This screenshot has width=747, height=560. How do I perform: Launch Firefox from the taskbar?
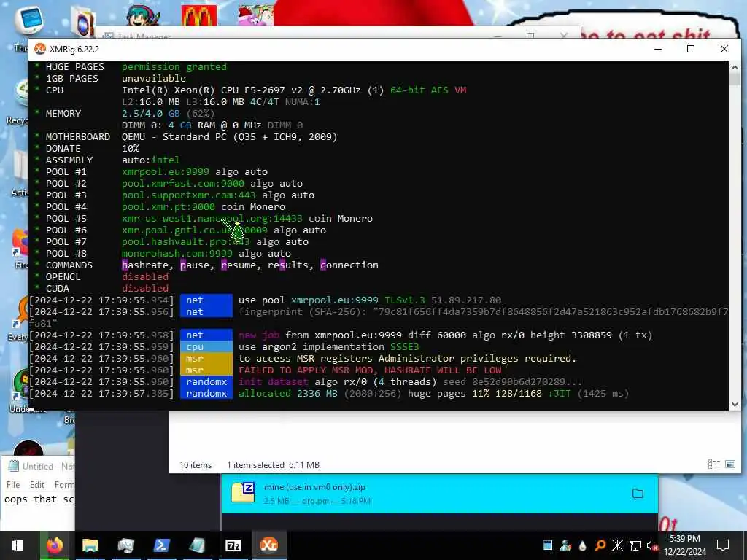pyautogui.click(x=54, y=545)
